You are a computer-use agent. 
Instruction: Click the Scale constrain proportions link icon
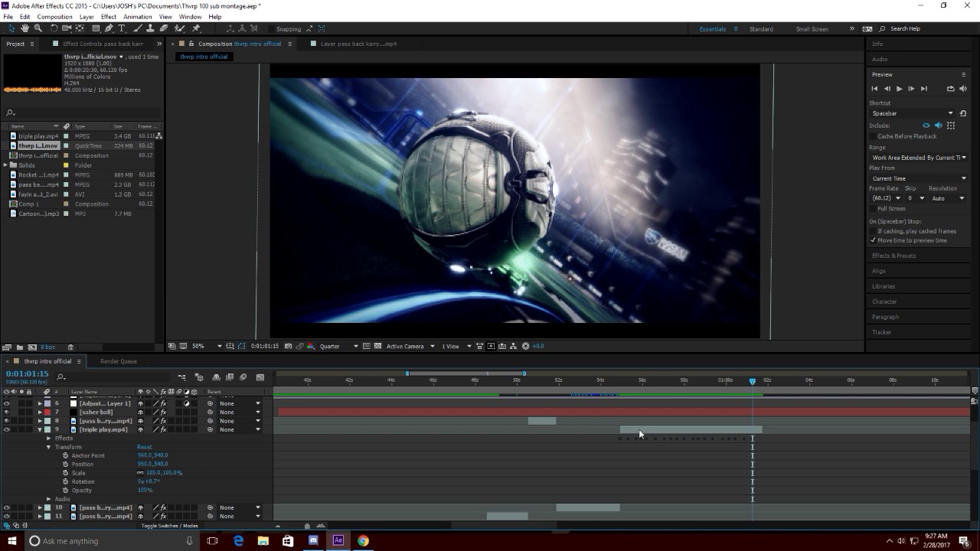(x=140, y=473)
